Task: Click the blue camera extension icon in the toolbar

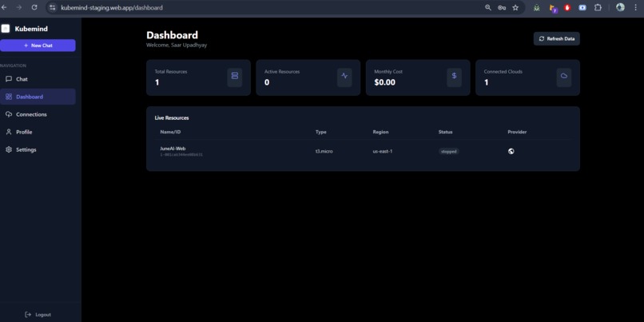Action: (582, 7)
